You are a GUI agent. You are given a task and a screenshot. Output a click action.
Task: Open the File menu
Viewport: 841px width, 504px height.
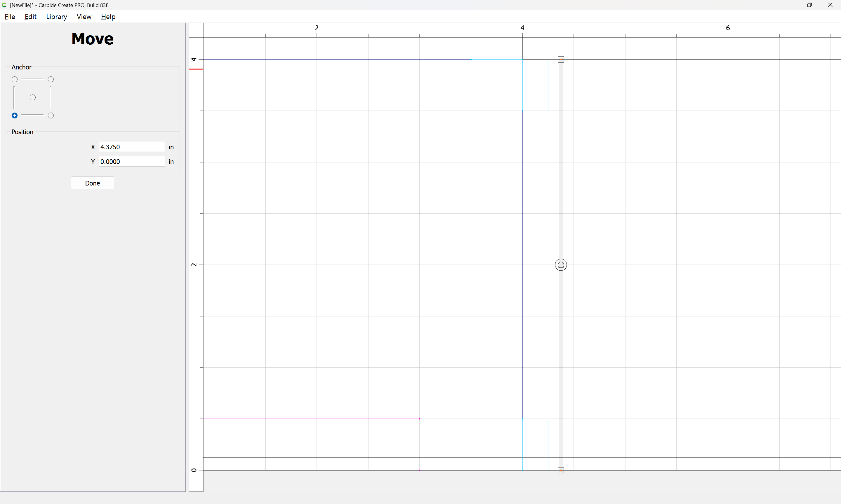point(10,17)
